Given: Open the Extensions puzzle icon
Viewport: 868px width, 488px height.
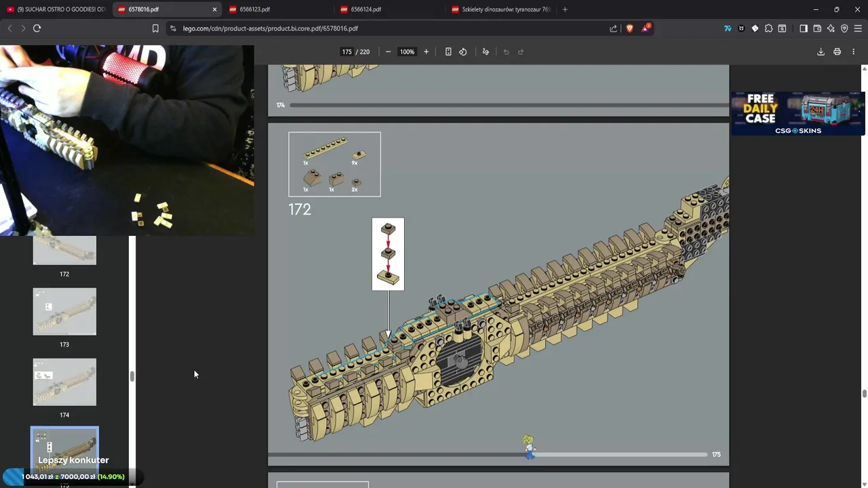Looking at the screenshot, I should 768,28.
